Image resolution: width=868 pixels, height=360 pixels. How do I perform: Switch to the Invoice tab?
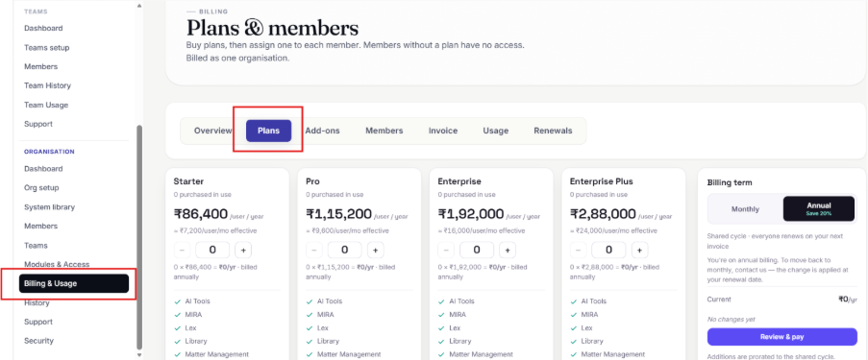pos(443,132)
